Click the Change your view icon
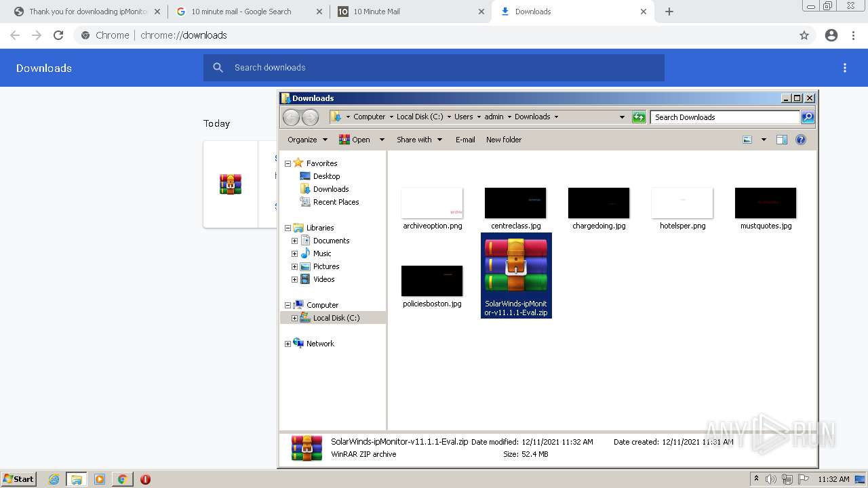 pyautogui.click(x=747, y=140)
